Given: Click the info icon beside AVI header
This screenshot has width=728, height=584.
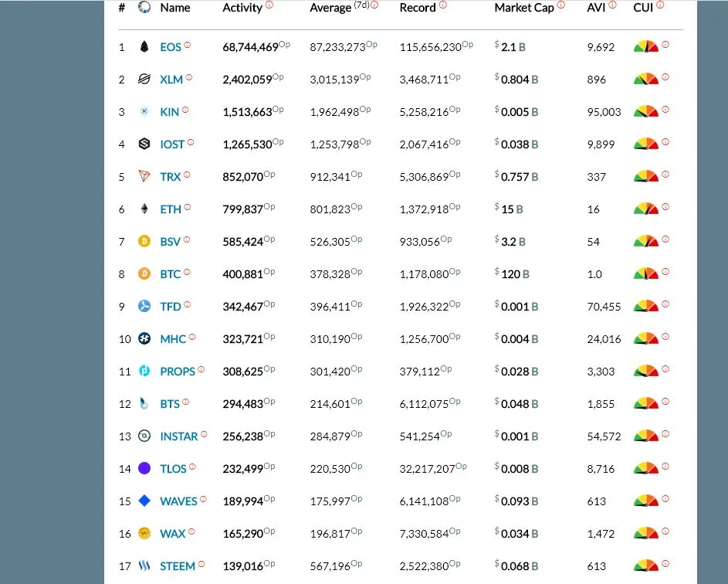Looking at the screenshot, I should pyautogui.click(x=612, y=5).
